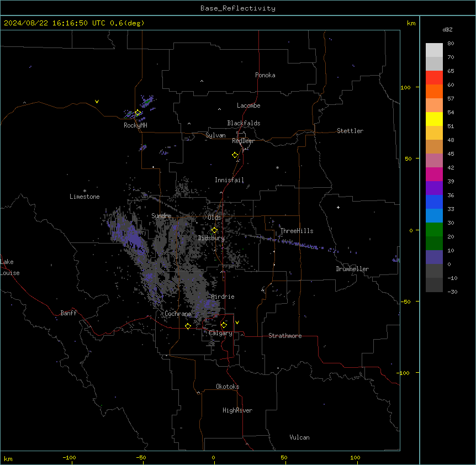Select the yellow V marker east of Calgary

pyautogui.click(x=237, y=323)
